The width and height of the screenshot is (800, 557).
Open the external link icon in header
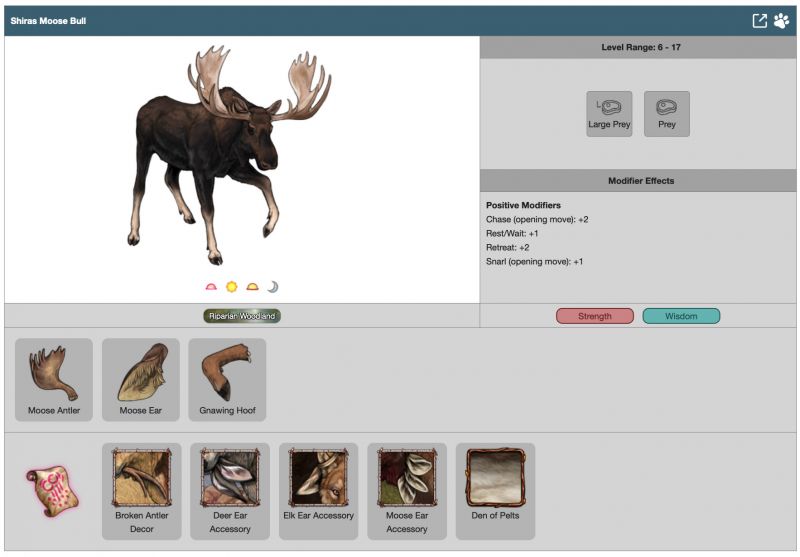(x=760, y=20)
